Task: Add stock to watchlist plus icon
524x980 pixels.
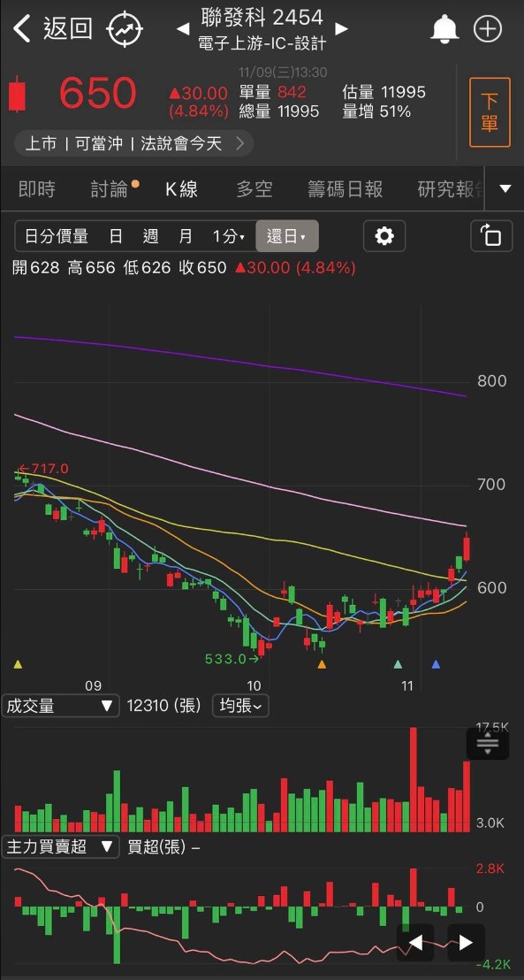Action: 488,29
